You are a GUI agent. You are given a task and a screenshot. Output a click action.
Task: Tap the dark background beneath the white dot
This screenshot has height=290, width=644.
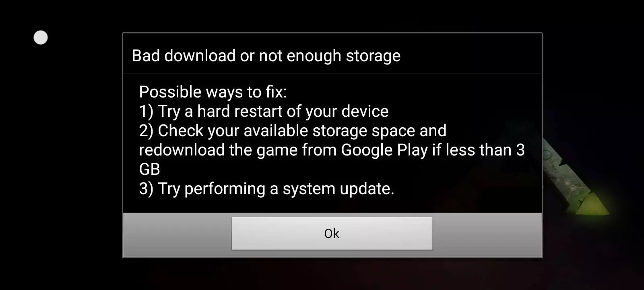[41, 121]
